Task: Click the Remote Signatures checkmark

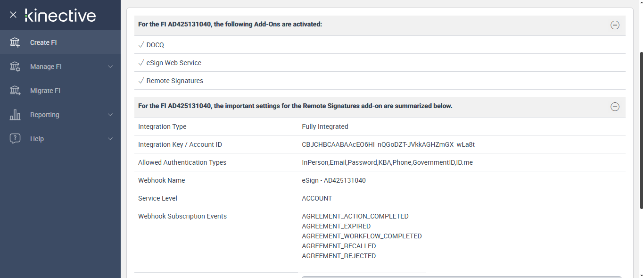Action: click(141, 81)
